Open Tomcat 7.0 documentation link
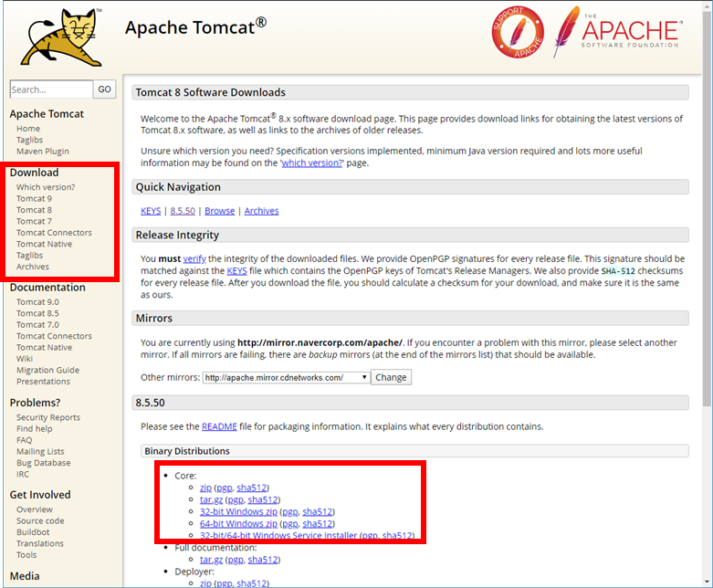This screenshot has height=588, width=713. click(x=37, y=325)
